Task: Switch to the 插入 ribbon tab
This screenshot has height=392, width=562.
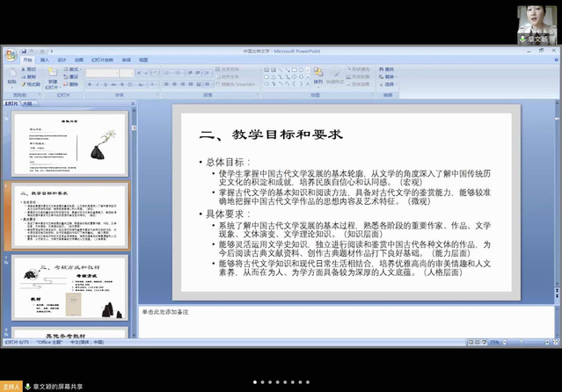Action: [44, 60]
